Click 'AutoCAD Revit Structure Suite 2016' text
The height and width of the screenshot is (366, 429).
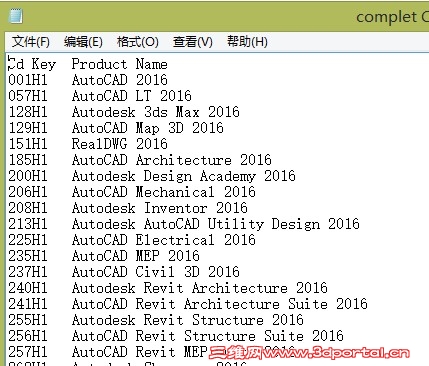click(x=208, y=336)
